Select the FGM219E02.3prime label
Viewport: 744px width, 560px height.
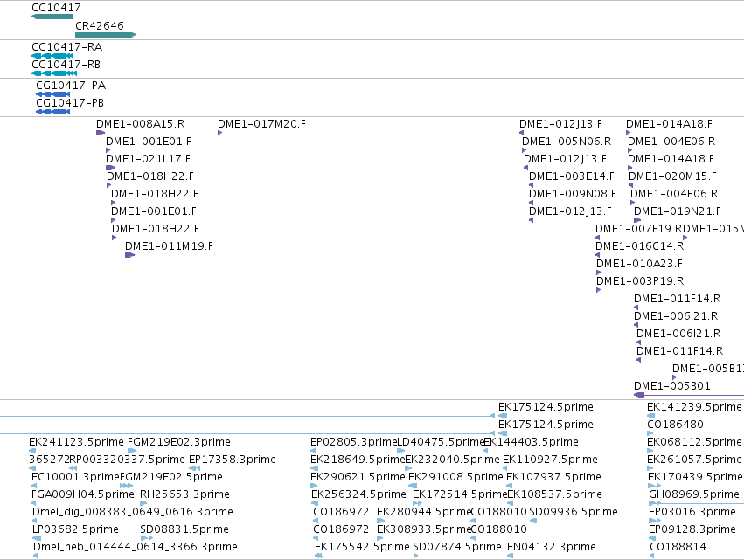pos(179,442)
